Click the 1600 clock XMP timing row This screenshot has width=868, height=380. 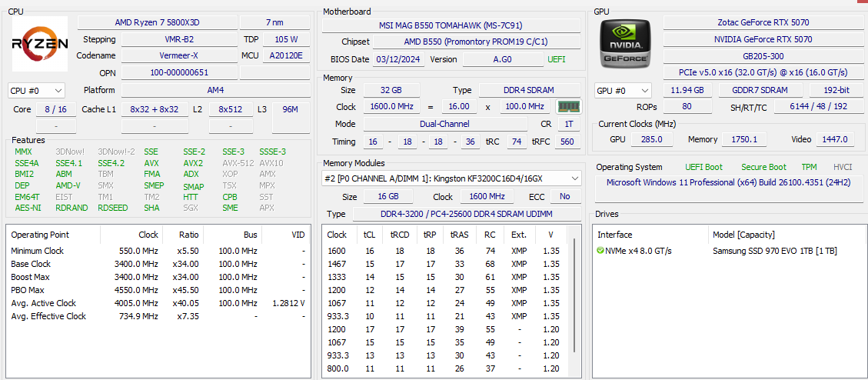tap(446, 251)
